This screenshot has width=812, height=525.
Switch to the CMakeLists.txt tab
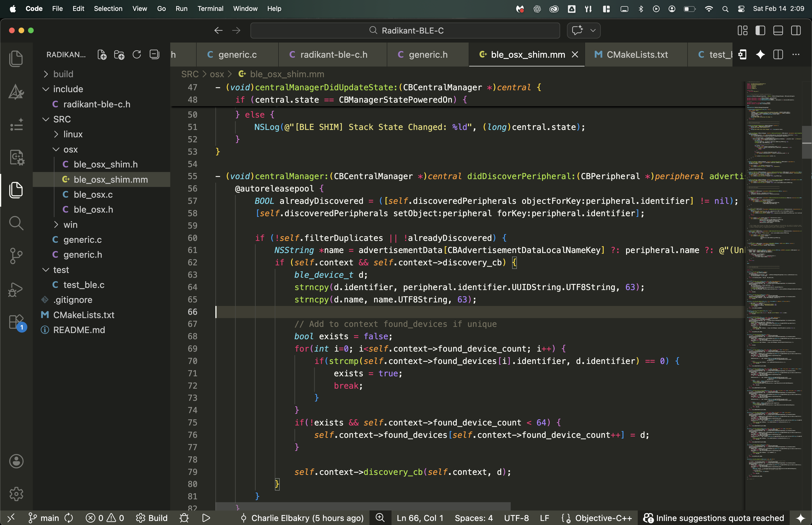(x=636, y=55)
